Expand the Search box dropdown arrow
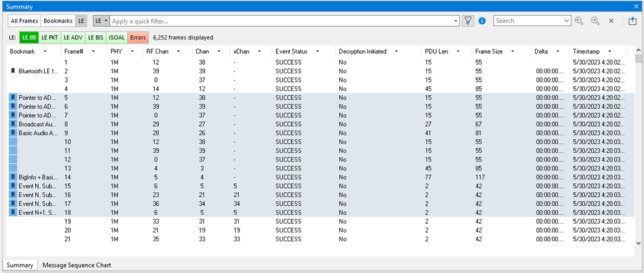 [x=567, y=21]
